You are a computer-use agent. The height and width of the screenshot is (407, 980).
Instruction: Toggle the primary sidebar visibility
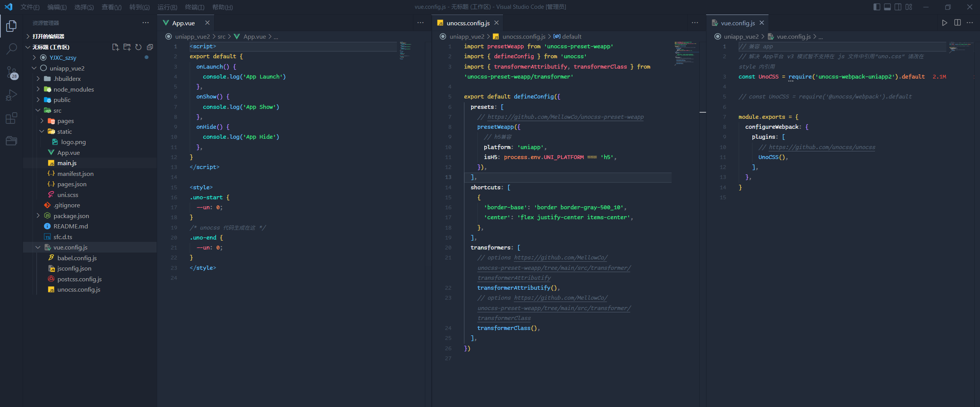pos(877,7)
